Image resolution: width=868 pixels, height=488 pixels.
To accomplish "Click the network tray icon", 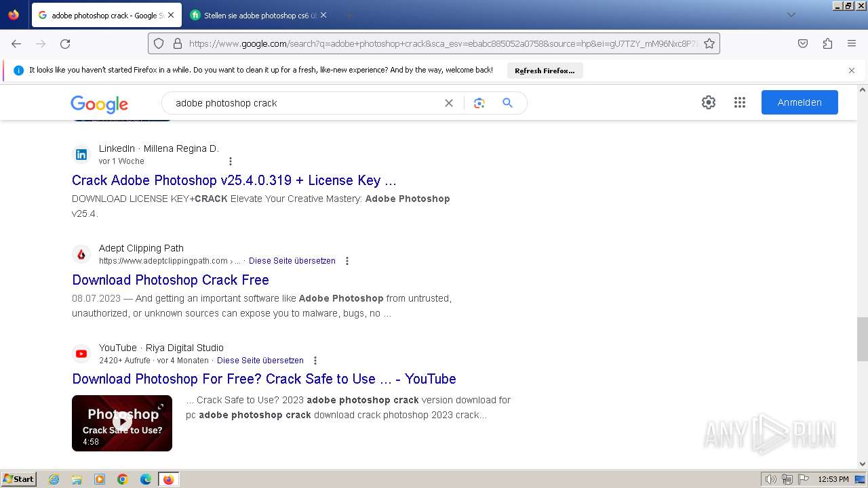I will 787,479.
